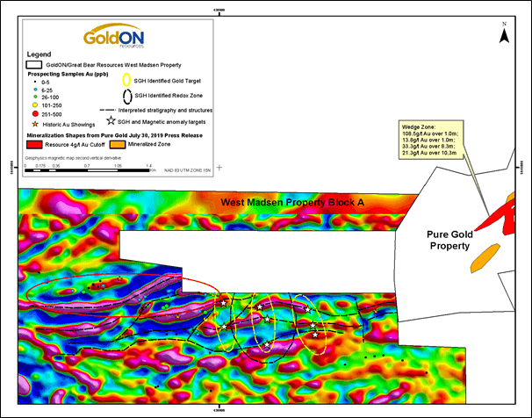Click the yellow SGH Gold Target ellipse symbol
The image size is (532, 418).
tap(126, 80)
